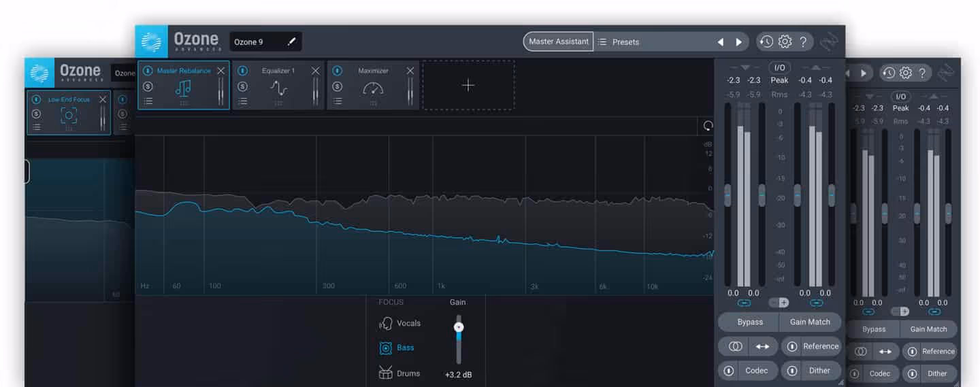The height and width of the screenshot is (387, 980).
Task: Solo the Equalizer 1 module
Action: [x=243, y=86]
